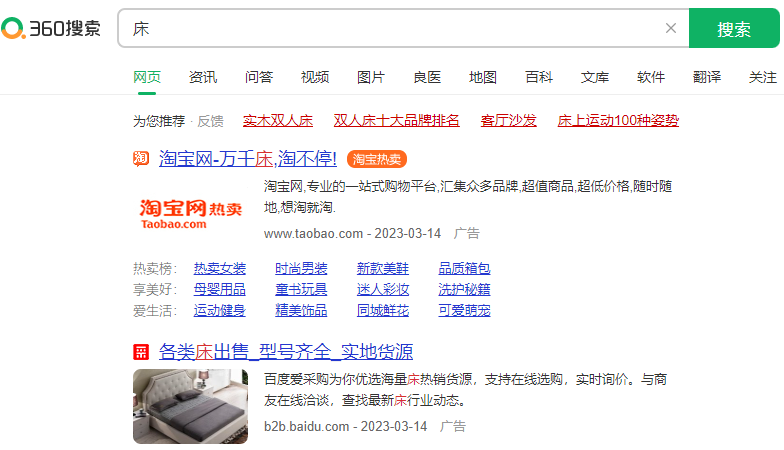The width and height of the screenshot is (784, 450).
Task: Click the 360搜索 logo
Action: click(51, 28)
